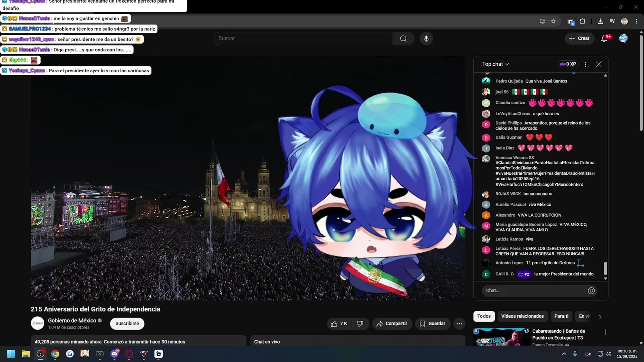
Task: Click the network tray icon
Action: coord(600,354)
